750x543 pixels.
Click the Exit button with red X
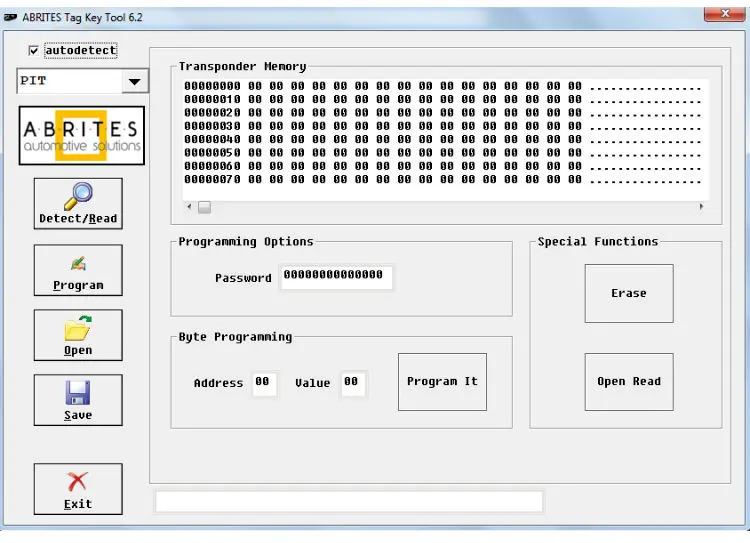[x=78, y=489]
